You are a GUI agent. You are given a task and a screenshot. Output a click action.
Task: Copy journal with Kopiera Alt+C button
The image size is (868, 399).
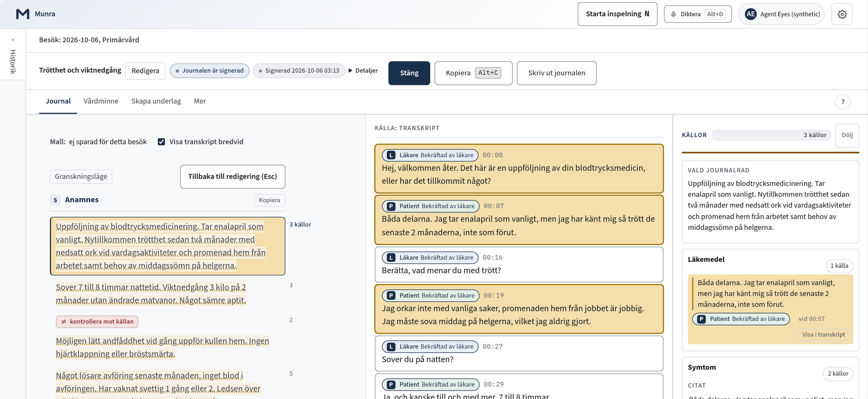[473, 73]
